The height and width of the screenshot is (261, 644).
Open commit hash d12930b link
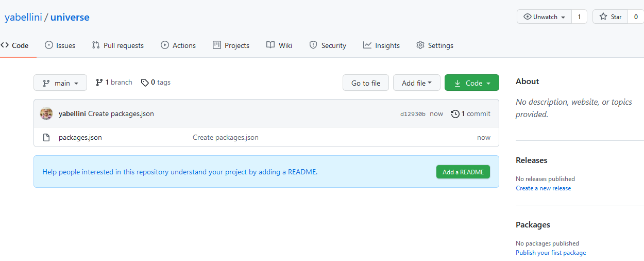click(413, 114)
